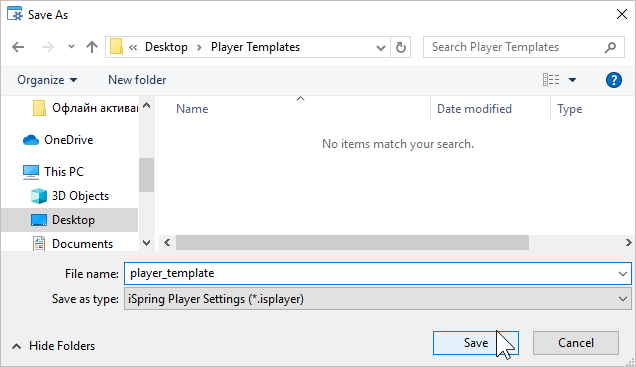Screen dimensions: 636x367
Task: Collapse the pane with Hide Folders
Action: click(x=54, y=346)
